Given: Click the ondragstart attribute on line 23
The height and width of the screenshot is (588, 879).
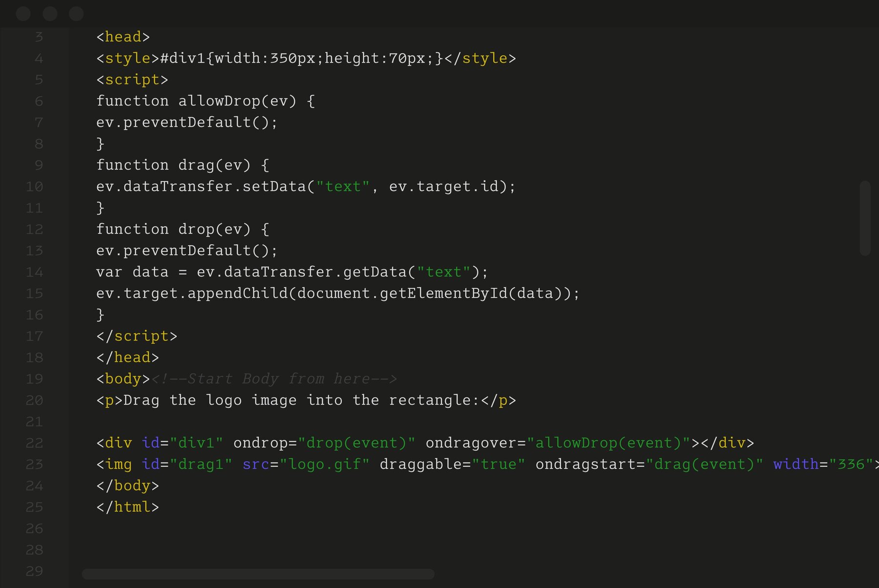Looking at the screenshot, I should 586,464.
